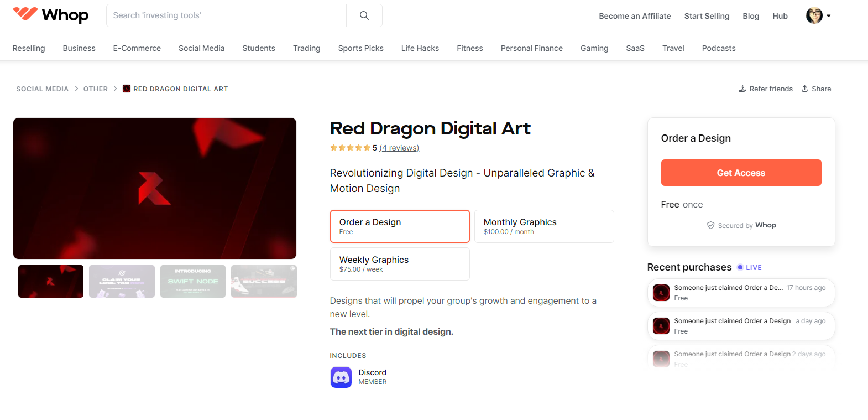The width and height of the screenshot is (868, 420).
Task: Select the Swift Node thumbnail
Action: pos(193,281)
